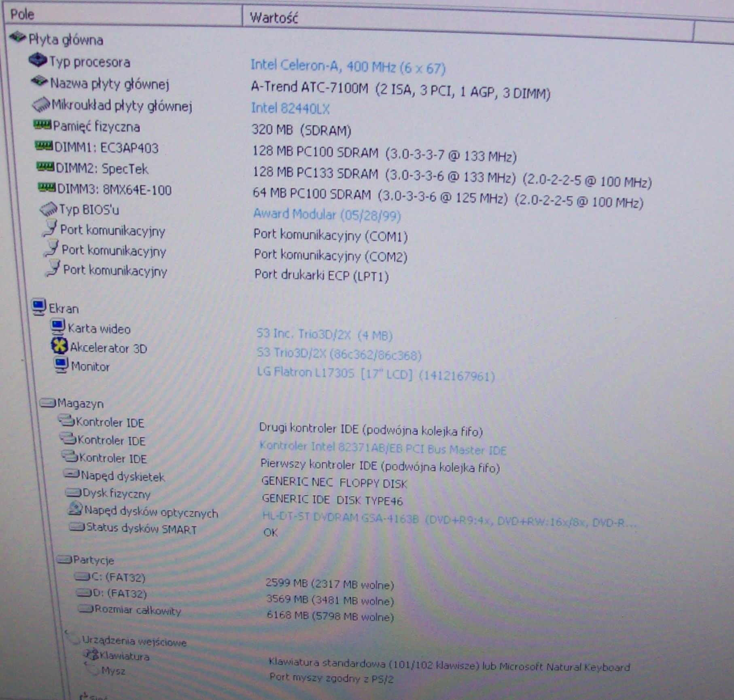Click the Pole column header
This screenshot has height=700, width=734.
123,15
